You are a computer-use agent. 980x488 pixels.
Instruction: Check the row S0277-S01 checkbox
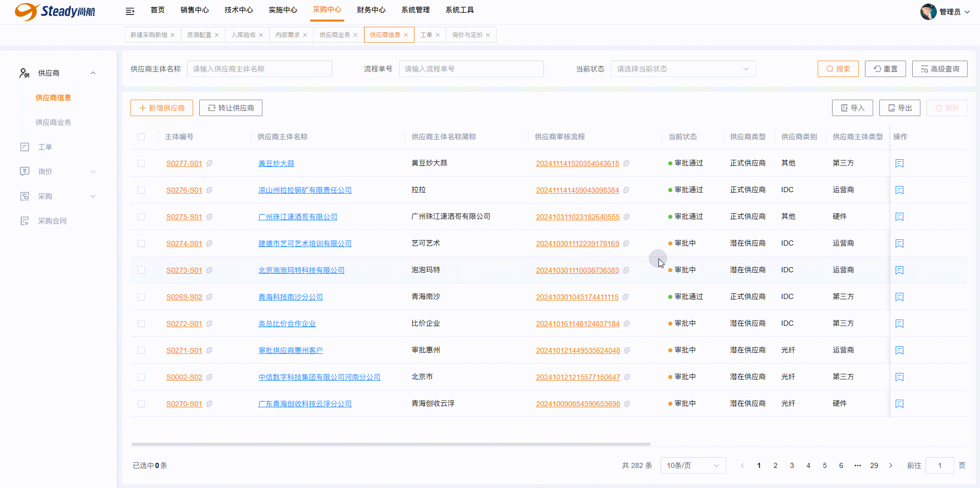point(141,163)
